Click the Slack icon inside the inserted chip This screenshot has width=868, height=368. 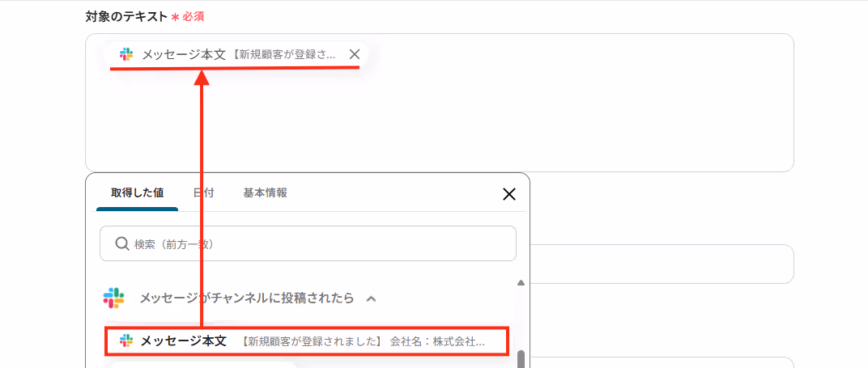[126, 54]
